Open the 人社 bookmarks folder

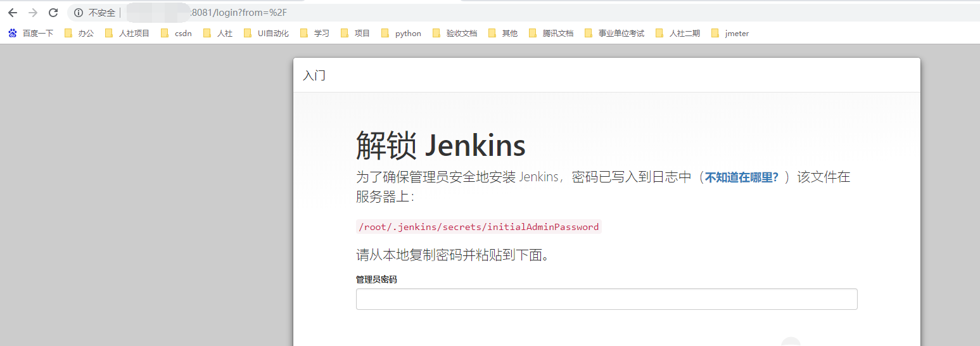(218, 34)
